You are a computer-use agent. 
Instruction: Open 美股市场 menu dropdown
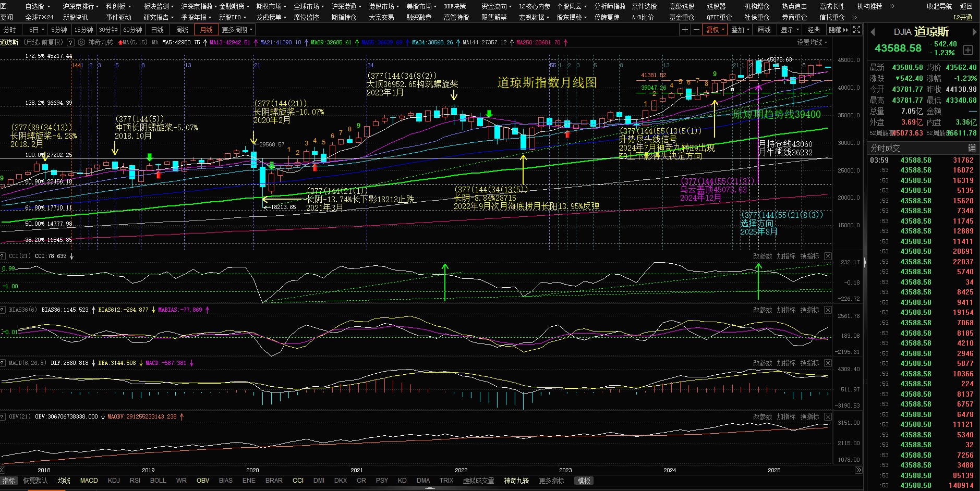click(421, 6)
